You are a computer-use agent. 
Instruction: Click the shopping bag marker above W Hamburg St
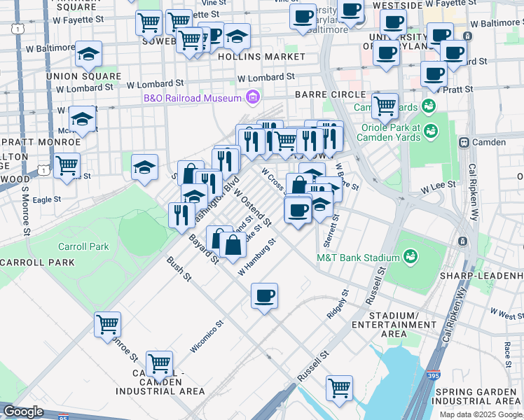point(233,246)
